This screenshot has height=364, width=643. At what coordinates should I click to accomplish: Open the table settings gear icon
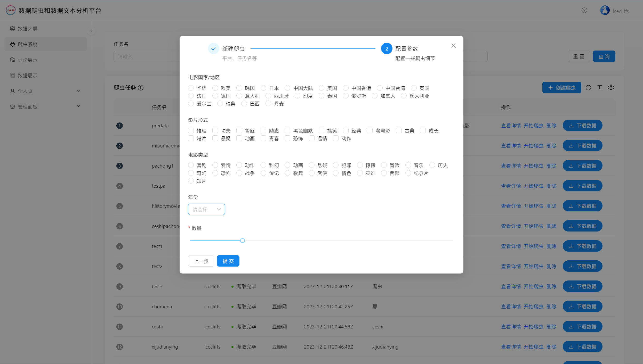[x=611, y=88]
